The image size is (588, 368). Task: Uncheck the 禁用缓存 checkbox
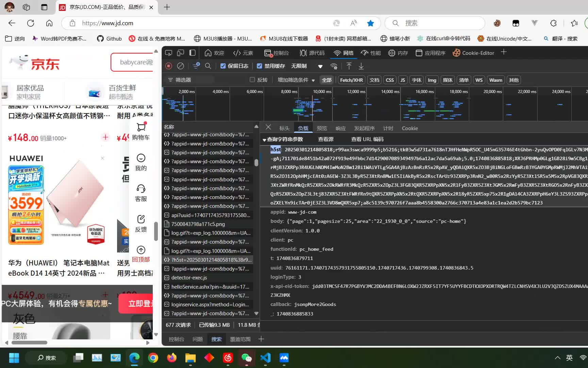point(260,66)
